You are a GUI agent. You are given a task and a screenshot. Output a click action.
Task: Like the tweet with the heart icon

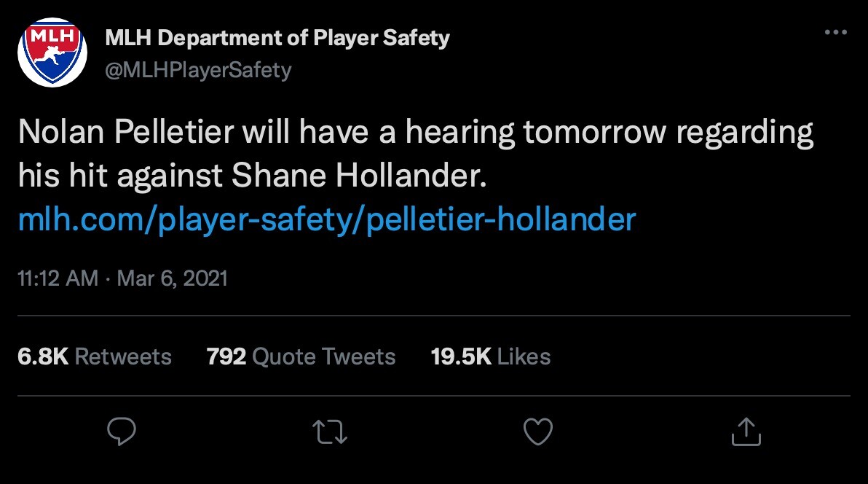539,432
